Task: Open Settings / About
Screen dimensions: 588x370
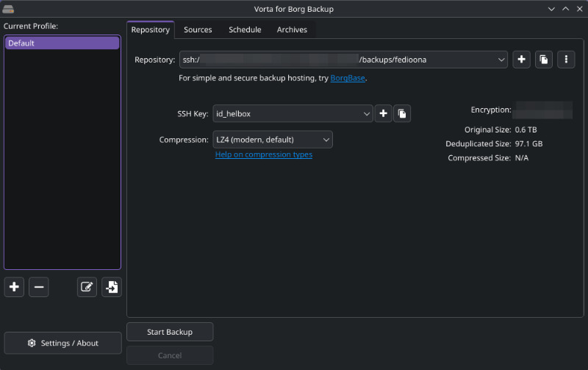Action: point(63,343)
